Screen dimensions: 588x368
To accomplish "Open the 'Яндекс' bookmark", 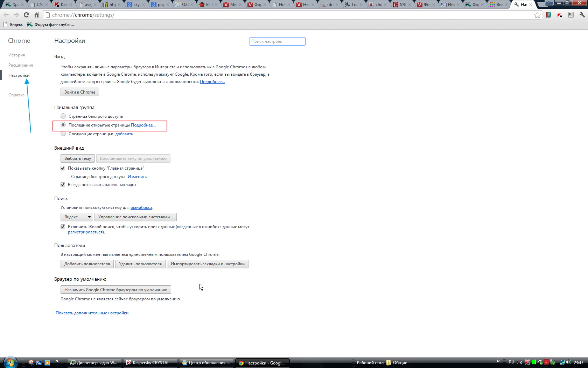I will pos(13,25).
